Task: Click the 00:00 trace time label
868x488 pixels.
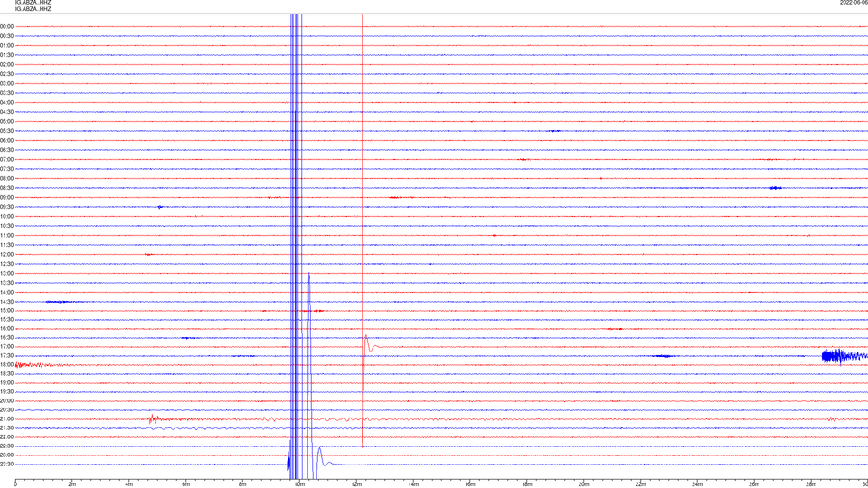Action: [6, 26]
